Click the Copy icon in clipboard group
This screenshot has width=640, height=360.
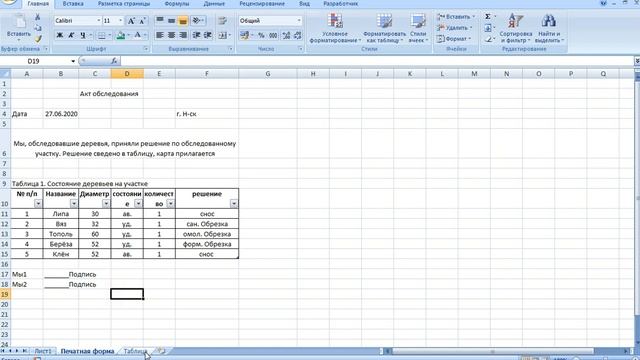(38, 28)
